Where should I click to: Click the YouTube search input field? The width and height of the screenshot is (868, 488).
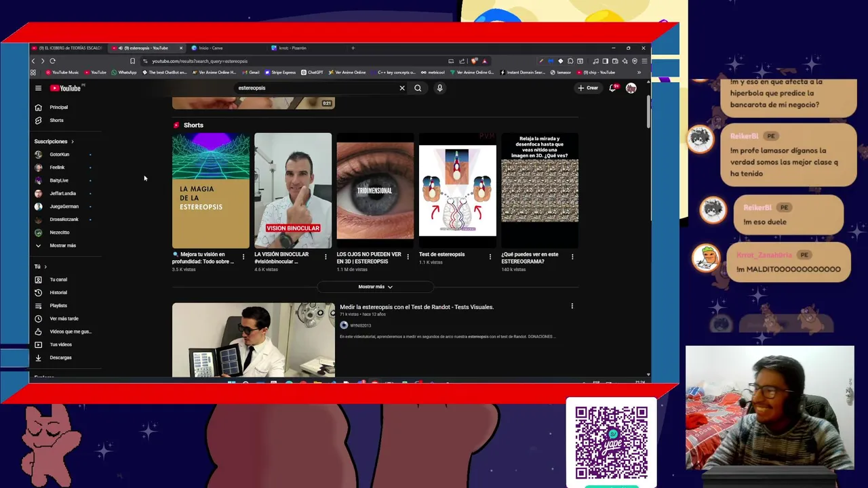point(315,88)
